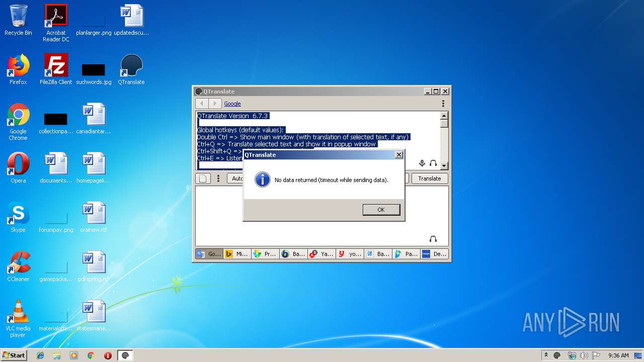Select the DeepL service tab
Screen dimensions: 644x362
tap(434, 254)
